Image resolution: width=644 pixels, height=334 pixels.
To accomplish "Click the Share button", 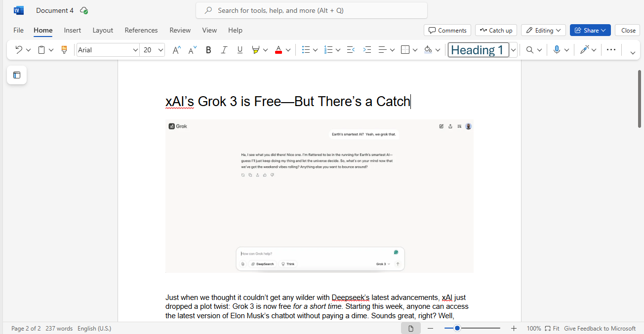I will [x=590, y=30].
